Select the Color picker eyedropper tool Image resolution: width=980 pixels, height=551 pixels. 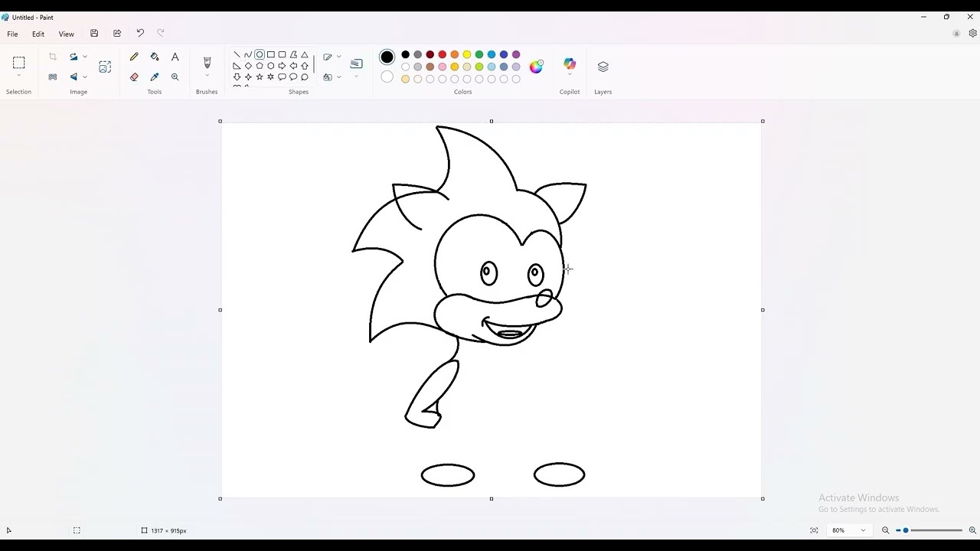155,77
